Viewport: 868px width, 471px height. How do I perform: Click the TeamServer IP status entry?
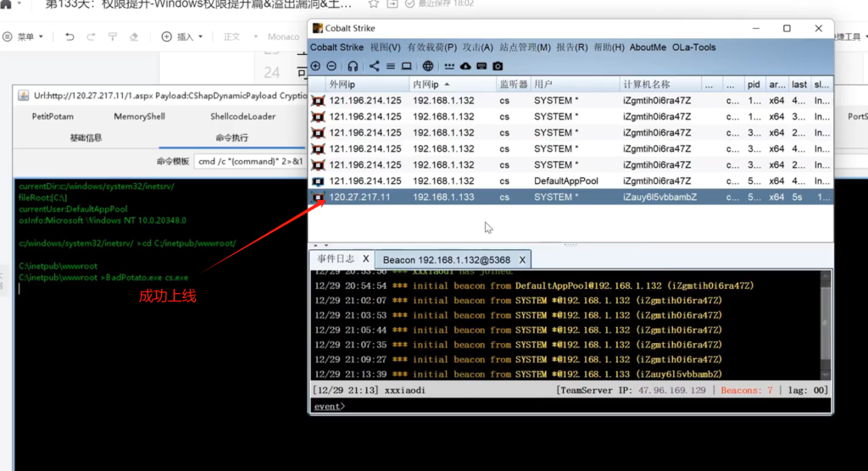631,391
